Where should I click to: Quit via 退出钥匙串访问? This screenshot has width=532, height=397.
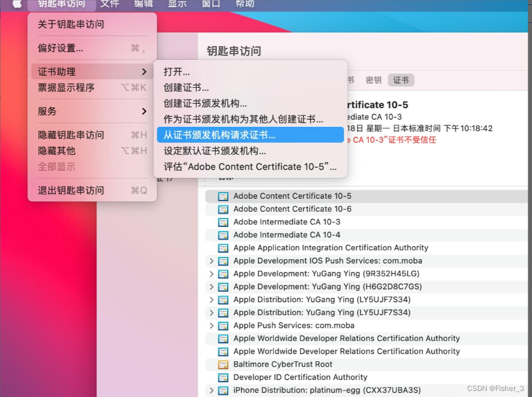click(92, 190)
